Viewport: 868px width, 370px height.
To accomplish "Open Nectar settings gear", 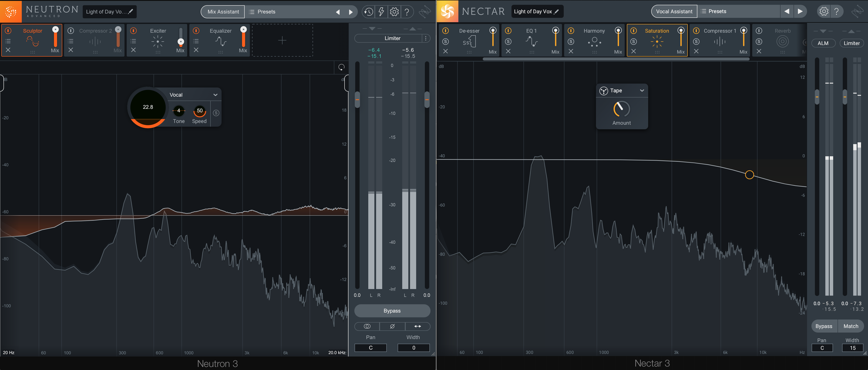I will point(824,12).
